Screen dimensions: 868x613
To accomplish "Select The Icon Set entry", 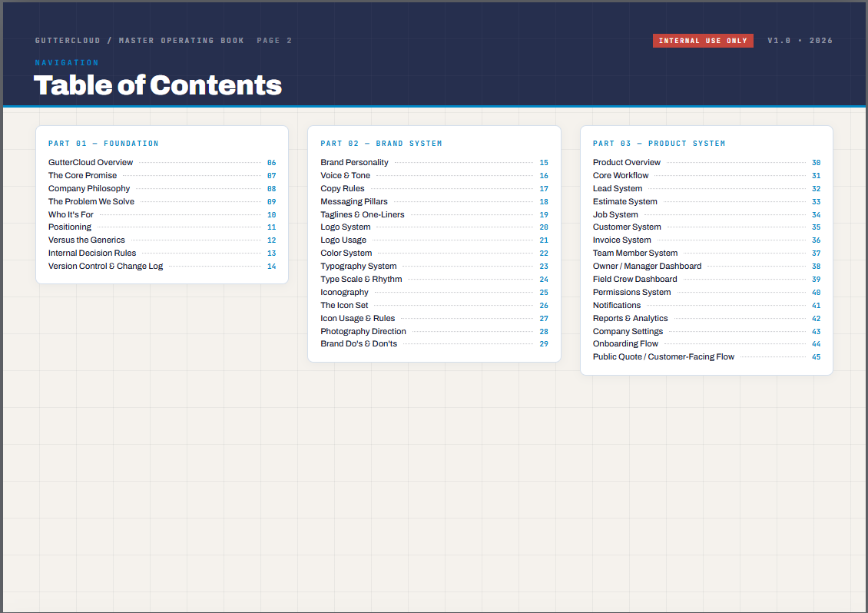I will pyautogui.click(x=434, y=305).
